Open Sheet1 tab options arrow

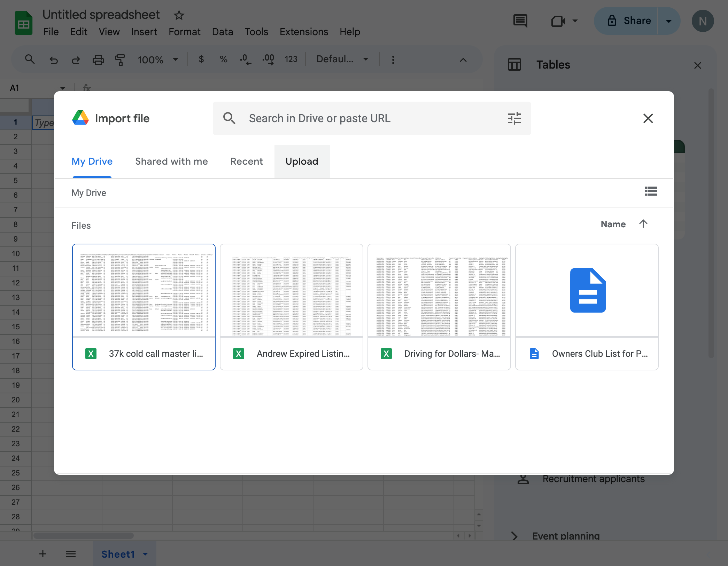pyautogui.click(x=146, y=554)
